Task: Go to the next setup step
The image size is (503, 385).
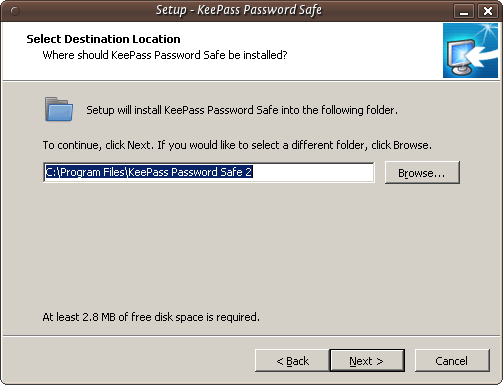Action: pos(367,361)
